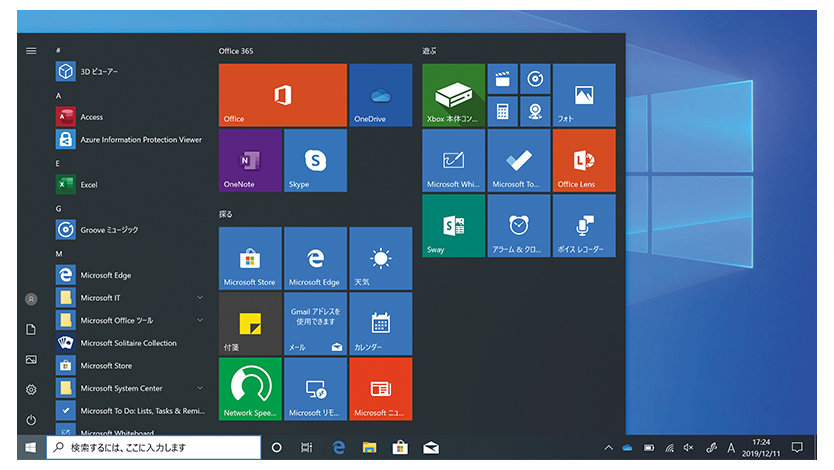
Task: Open the Xbox console companion tile
Action: coord(454,95)
